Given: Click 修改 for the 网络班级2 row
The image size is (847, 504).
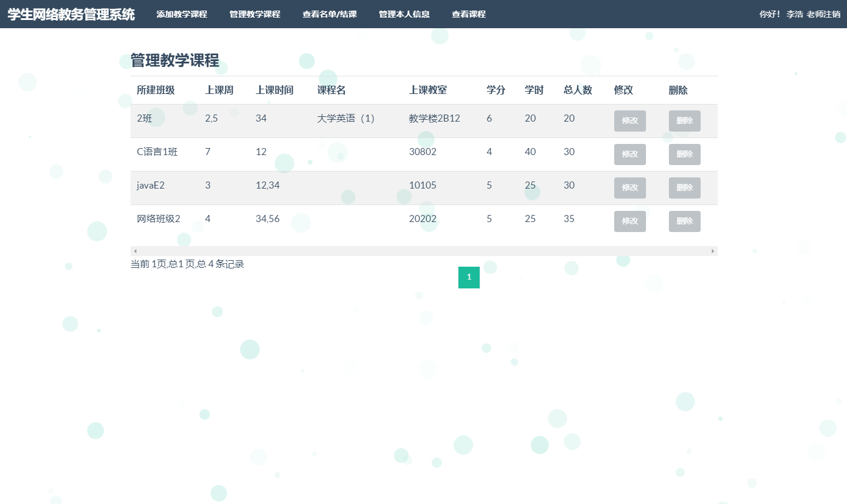Looking at the screenshot, I should point(630,221).
